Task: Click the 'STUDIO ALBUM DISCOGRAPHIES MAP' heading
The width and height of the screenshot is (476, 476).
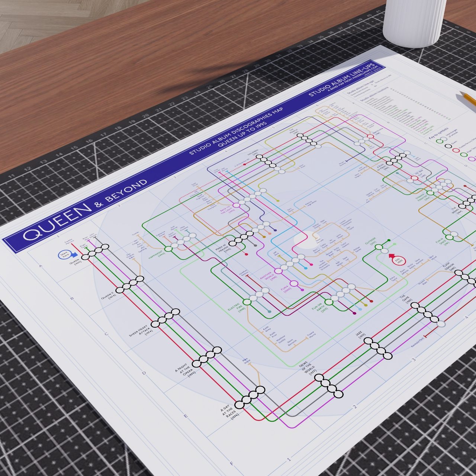Action: point(236,131)
